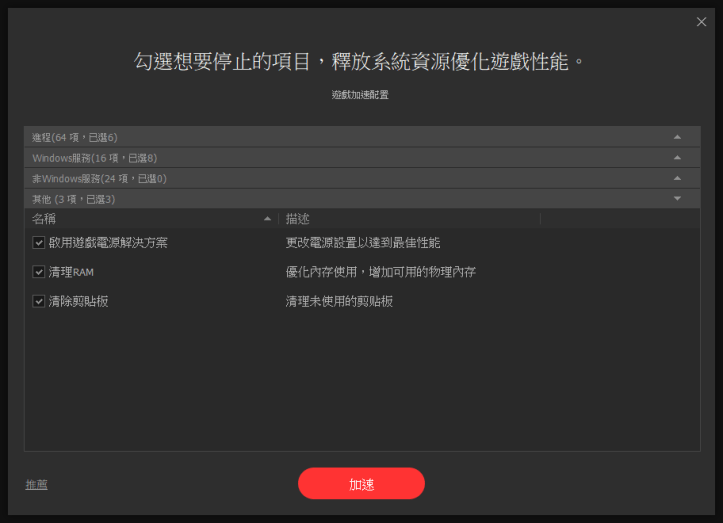Select the 進程(64 項) section title

[x=75, y=137]
